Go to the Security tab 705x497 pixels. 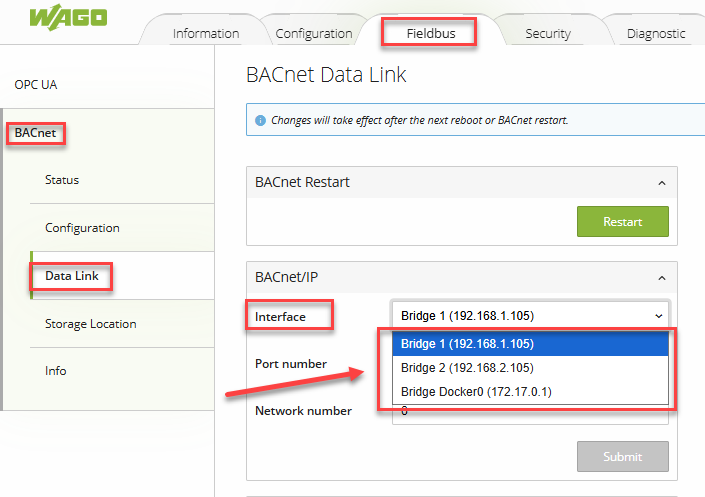[x=548, y=33]
